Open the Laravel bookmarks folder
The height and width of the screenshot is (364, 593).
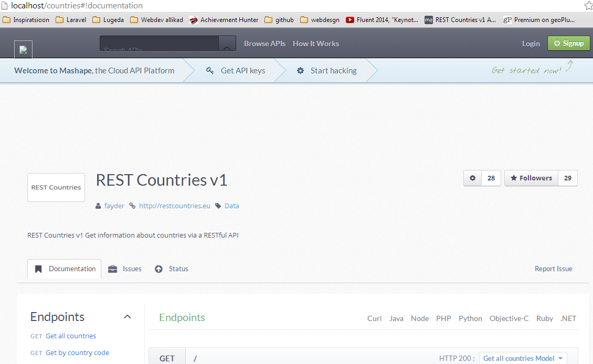(x=71, y=19)
